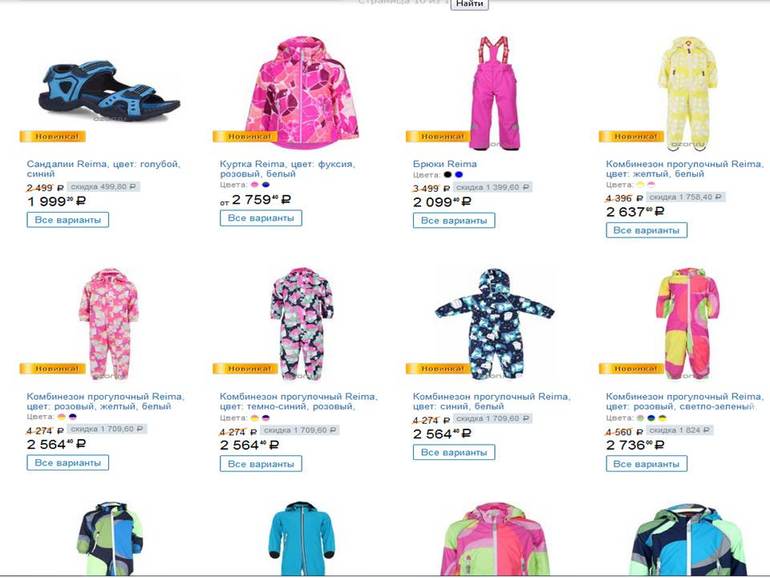770x578 pixels.
Task: Select the yellow swatch under yellow Комбинезон
Action: [640, 185]
